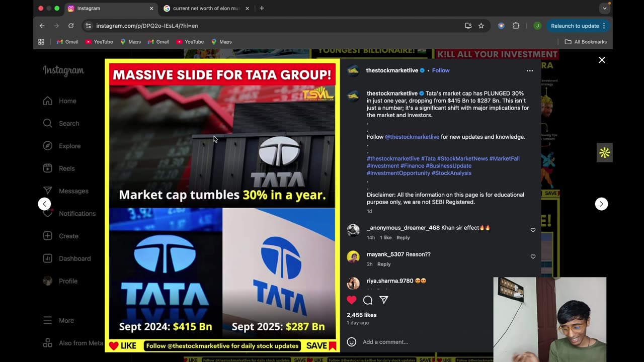The width and height of the screenshot is (644, 362).
Task: View 2,455 likes list
Action: pyautogui.click(x=362, y=315)
